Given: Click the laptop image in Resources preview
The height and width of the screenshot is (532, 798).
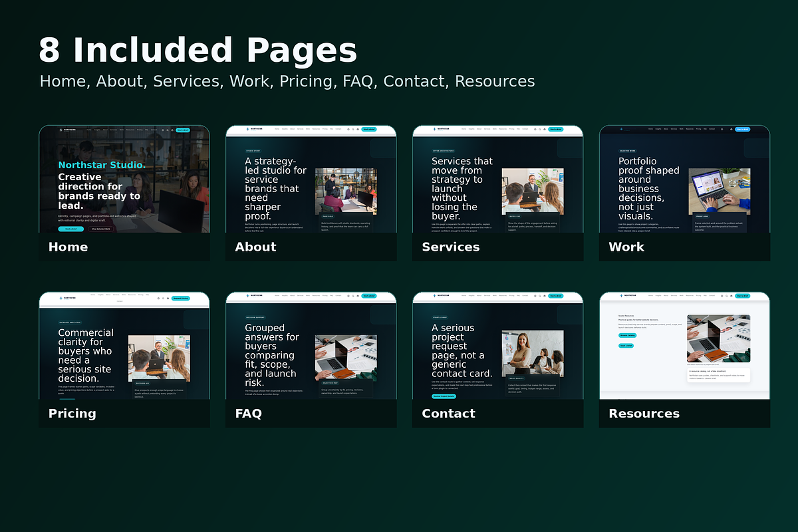Looking at the screenshot, I should [718, 338].
